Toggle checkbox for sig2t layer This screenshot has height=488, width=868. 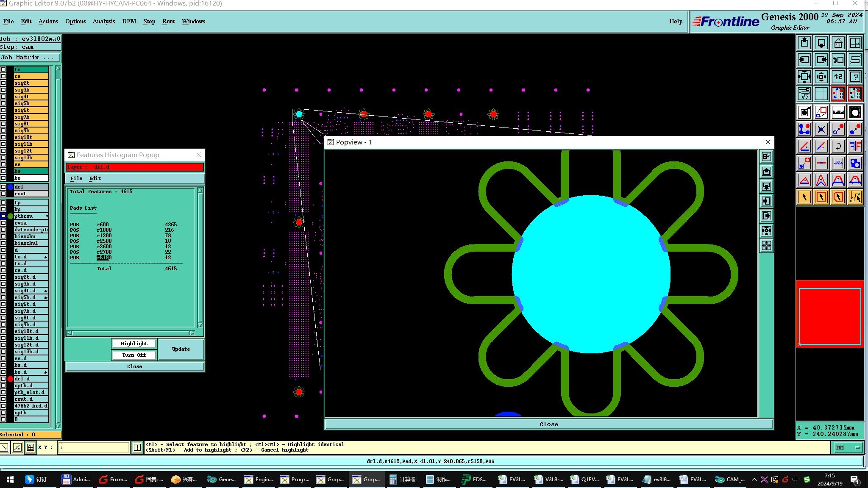point(3,83)
